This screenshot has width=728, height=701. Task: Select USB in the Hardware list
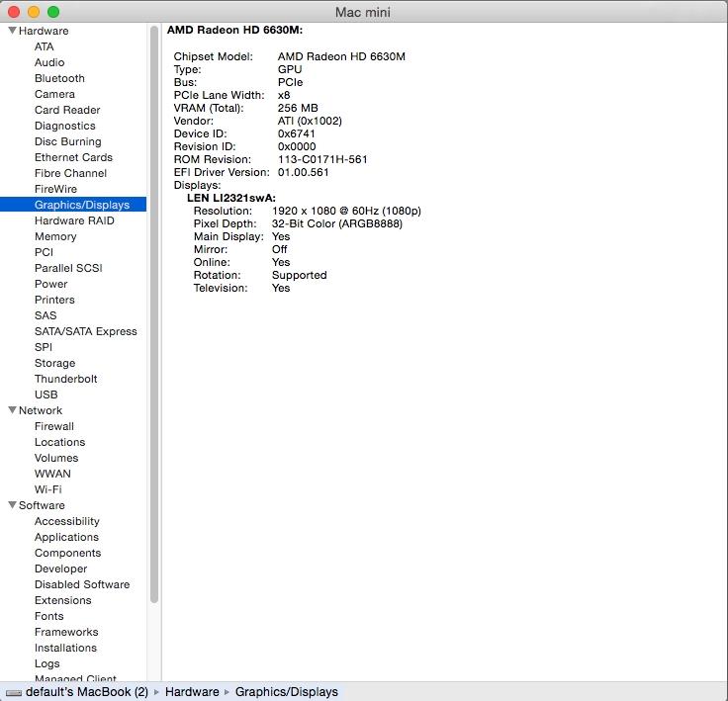(x=45, y=394)
